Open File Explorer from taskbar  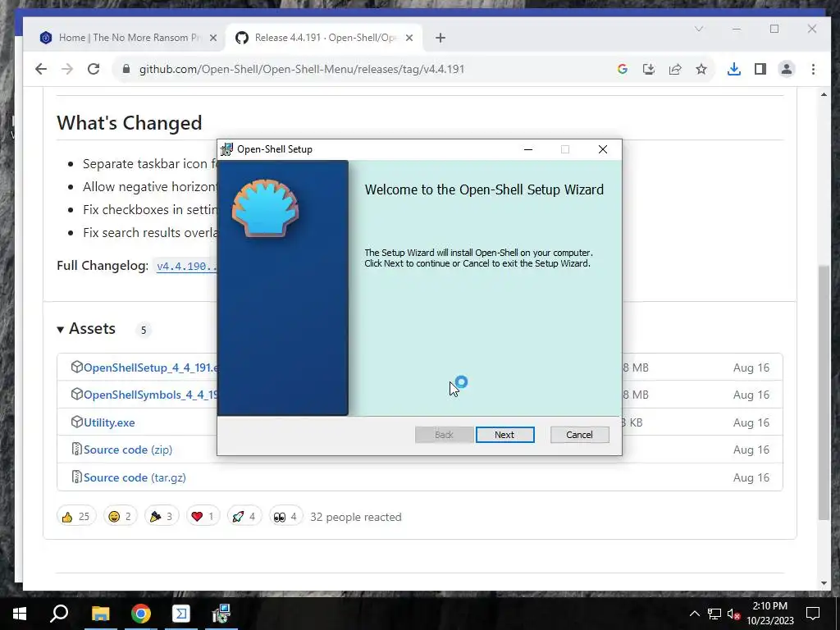(x=100, y=614)
